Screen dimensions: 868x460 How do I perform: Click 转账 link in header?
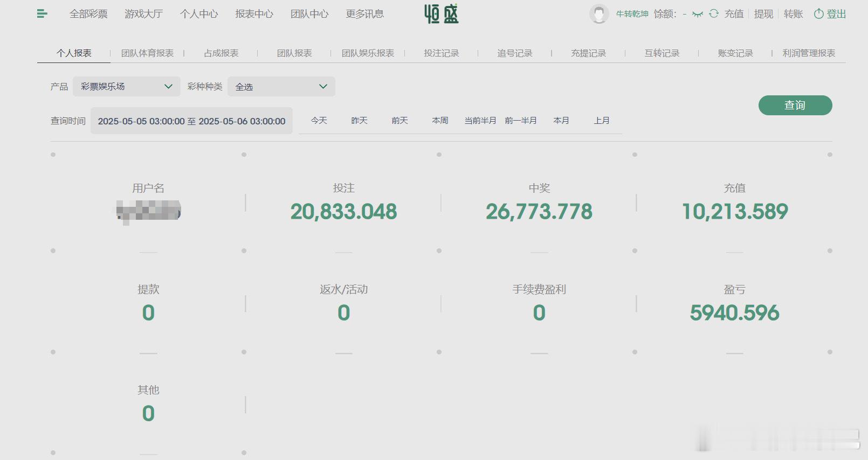click(x=793, y=14)
